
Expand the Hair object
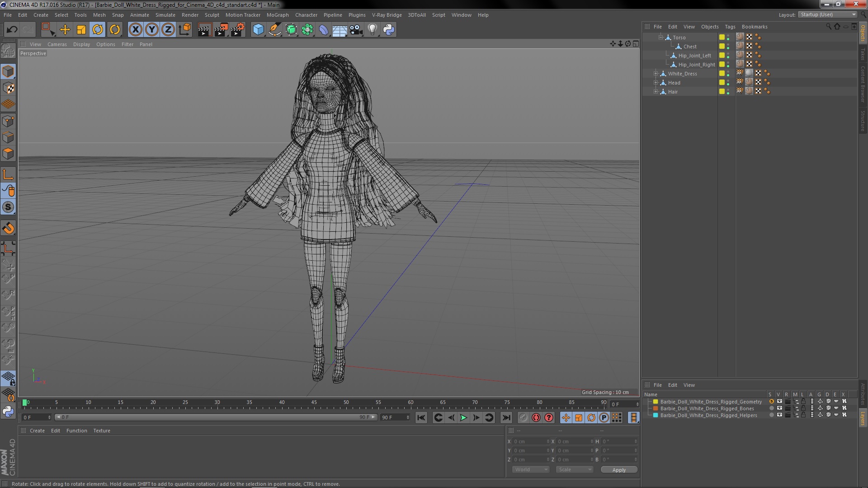(656, 91)
